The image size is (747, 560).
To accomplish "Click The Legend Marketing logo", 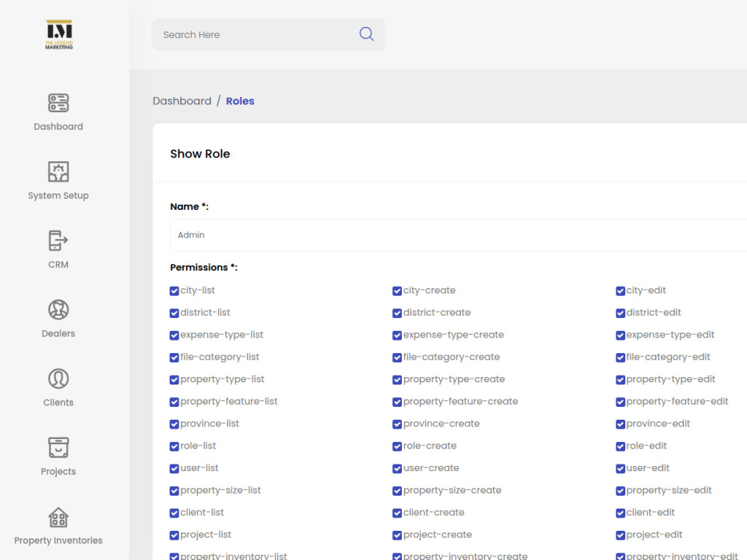I will [x=59, y=34].
